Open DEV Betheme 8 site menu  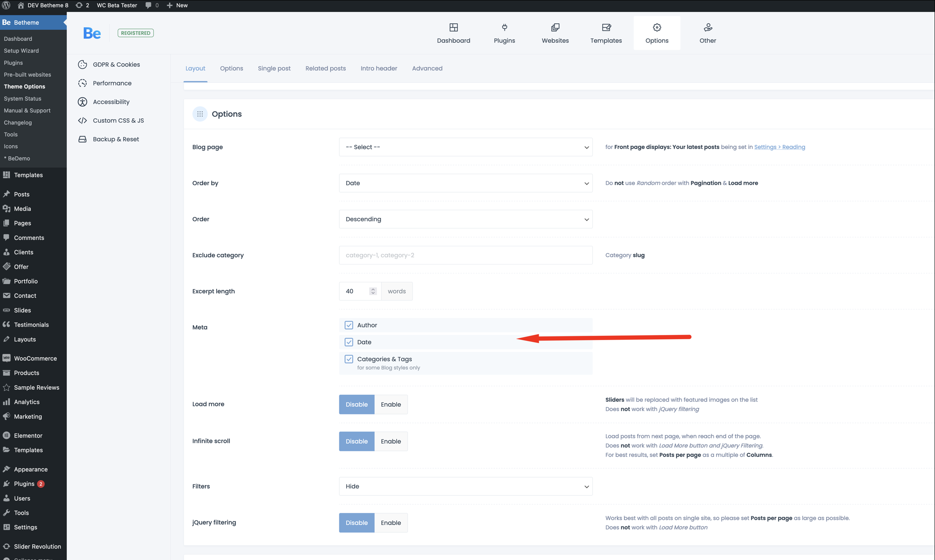[x=42, y=5]
